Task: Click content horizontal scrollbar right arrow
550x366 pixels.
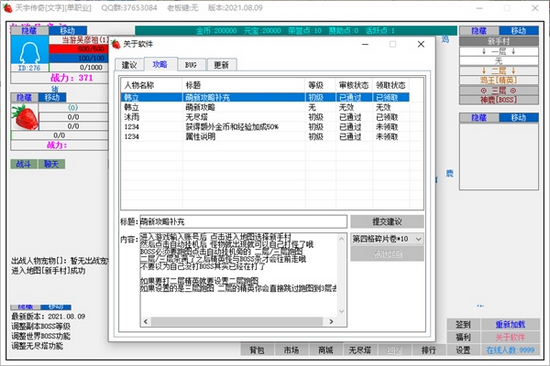Action: [x=331, y=321]
